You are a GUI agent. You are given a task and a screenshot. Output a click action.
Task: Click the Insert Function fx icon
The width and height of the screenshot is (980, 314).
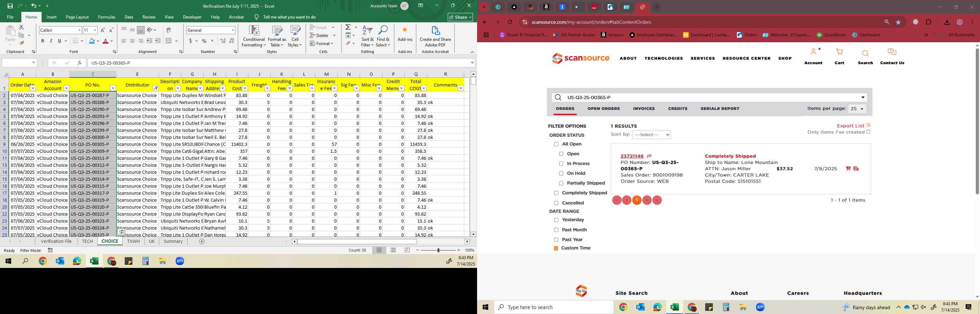click(x=79, y=63)
